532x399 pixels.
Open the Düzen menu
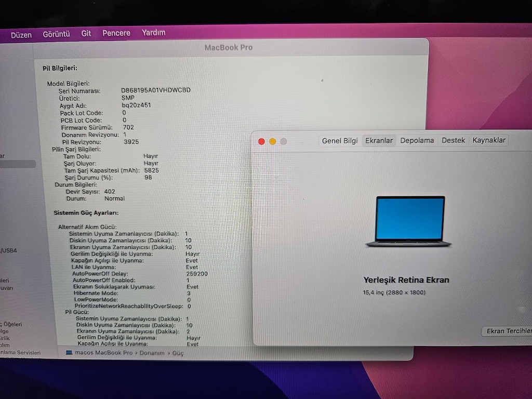(x=21, y=35)
